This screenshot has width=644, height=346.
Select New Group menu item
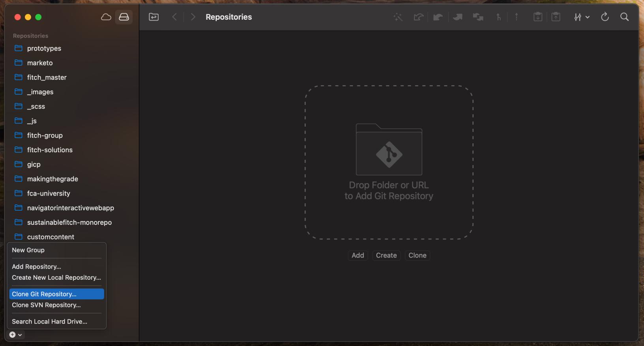[56, 250]
